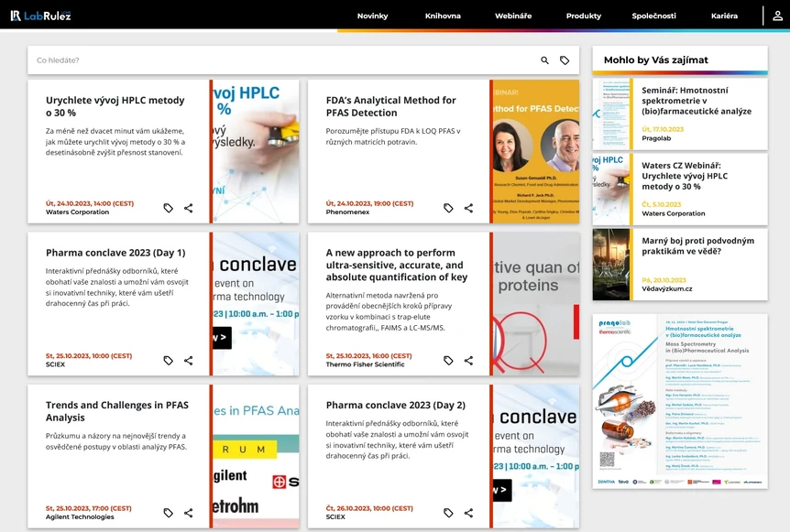This screenshot has height=532, width=790.
Task: Open the Novinky menu
Action: tap(372, 16)
